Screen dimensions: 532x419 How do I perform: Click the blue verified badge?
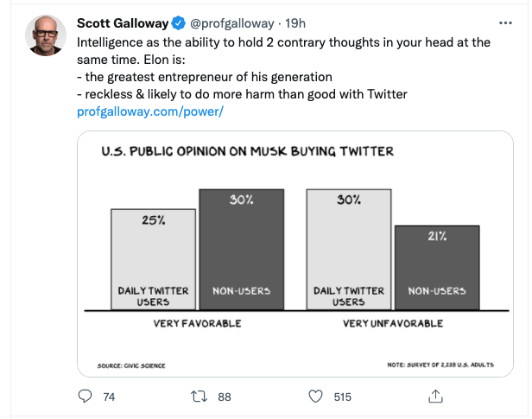click(178, 23)
